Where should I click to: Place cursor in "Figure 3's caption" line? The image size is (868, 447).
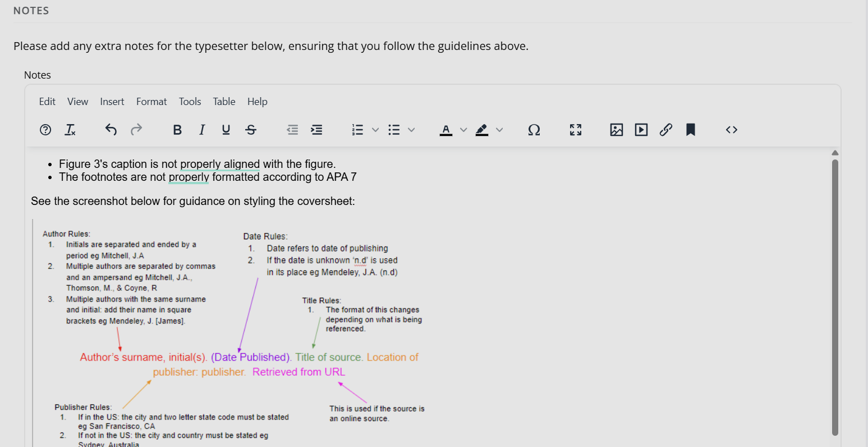(198, 164)
